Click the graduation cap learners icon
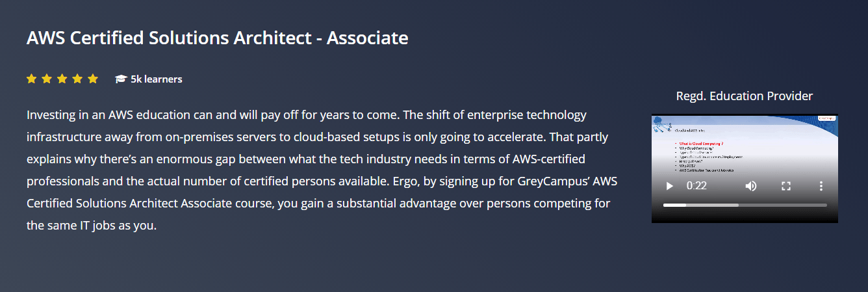 (121, 79)
